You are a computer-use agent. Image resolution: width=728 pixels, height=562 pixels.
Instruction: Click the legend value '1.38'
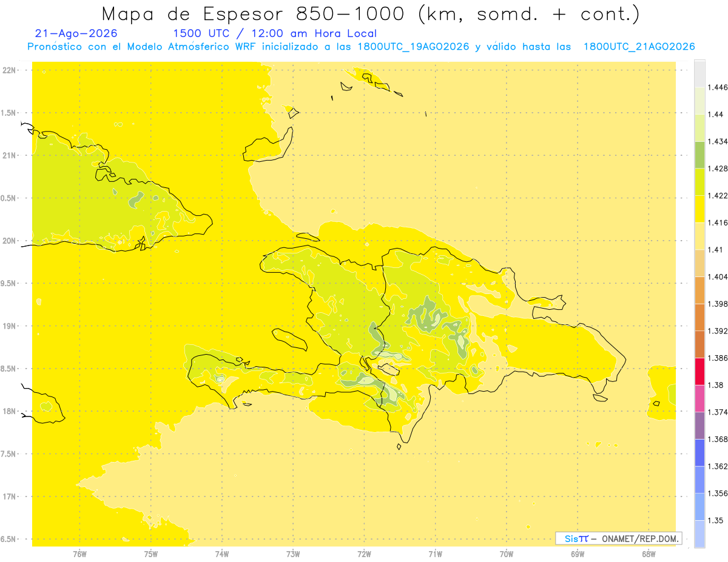point(715,385)
